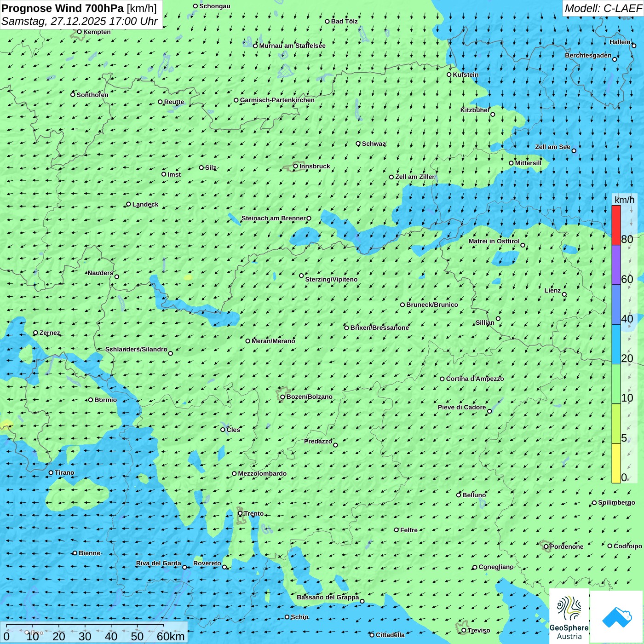
Task: Click the Kufstein city marker circle
Action: click(449, 75)
